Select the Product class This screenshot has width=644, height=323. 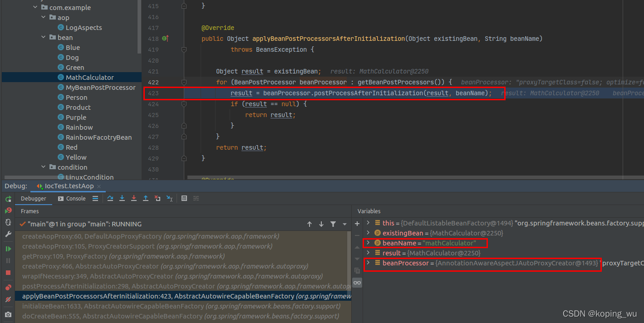point(78,108)
